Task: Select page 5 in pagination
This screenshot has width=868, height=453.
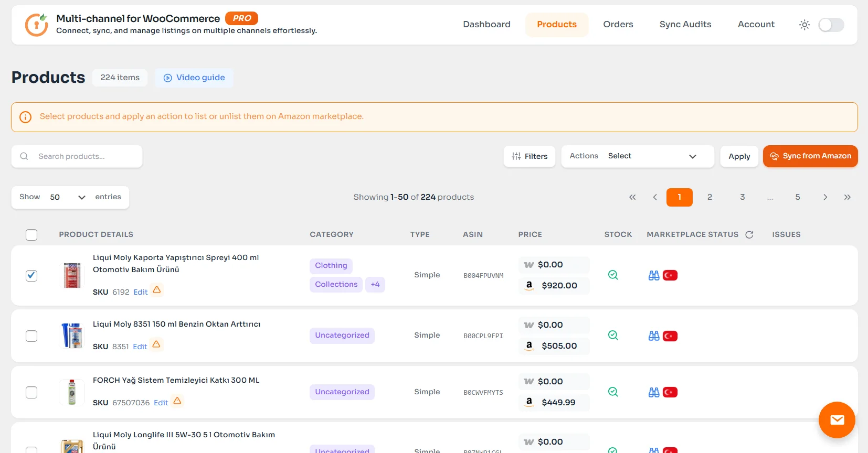Action: click(x=798, y=197)
